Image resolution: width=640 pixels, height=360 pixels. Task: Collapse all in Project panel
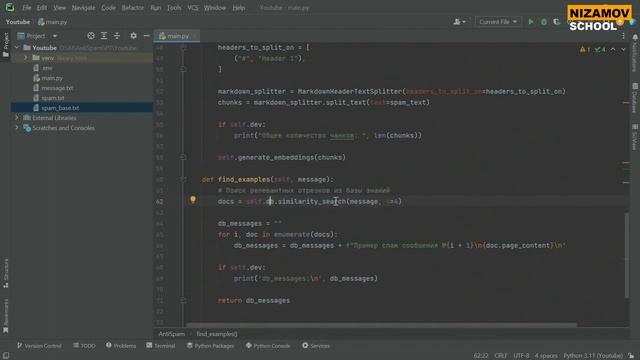pyautogui.click(x=117, y=36)
